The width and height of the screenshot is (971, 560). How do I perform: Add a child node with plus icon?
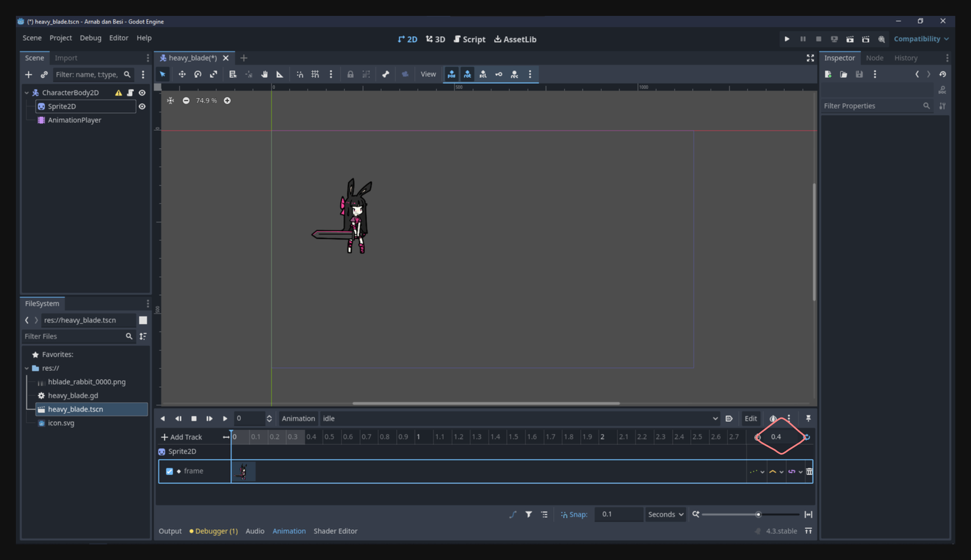(x=29, y=75)
